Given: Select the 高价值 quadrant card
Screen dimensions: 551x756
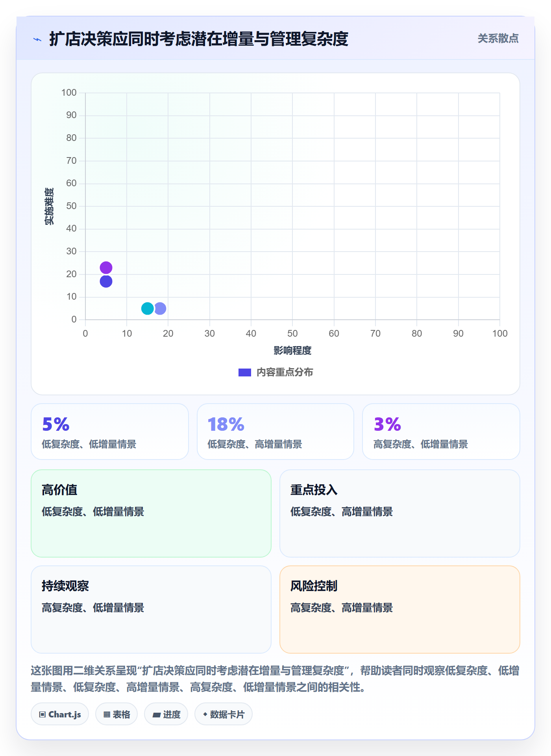Looking at the screenshot, I should [151, 513].
